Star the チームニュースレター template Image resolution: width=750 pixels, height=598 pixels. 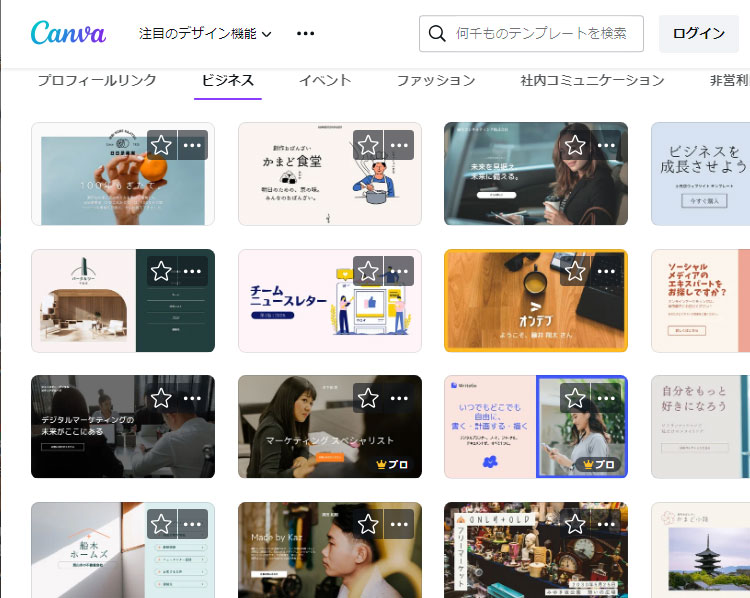point(368,271)
